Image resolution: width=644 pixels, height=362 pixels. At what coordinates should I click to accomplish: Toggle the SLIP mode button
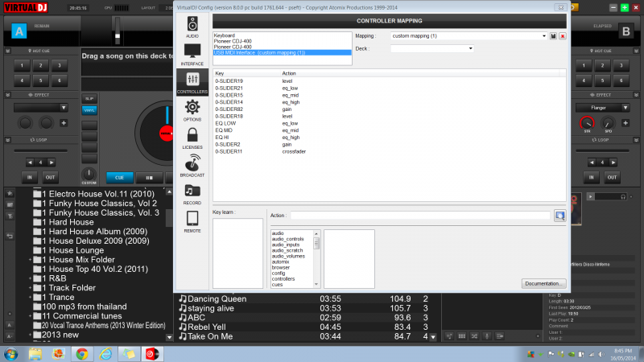(89, 98)
